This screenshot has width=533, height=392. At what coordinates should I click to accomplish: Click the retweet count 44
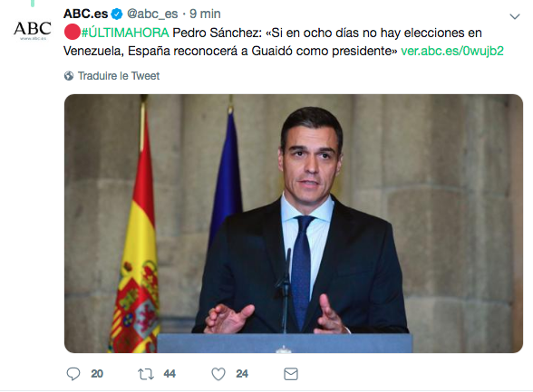(x=170, y=374)
